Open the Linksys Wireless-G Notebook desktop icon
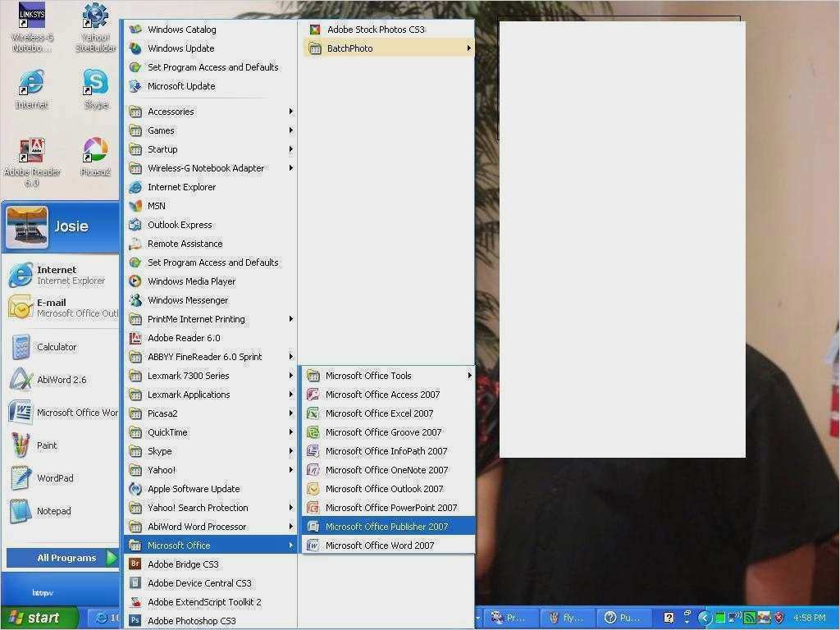Viewport: 840px width, 630px height. 31,17
